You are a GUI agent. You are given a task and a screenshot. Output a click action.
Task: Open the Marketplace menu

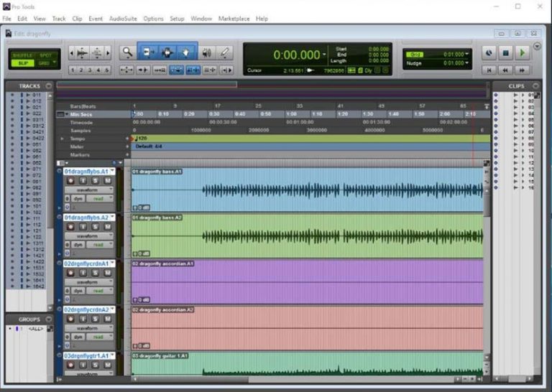234,19
